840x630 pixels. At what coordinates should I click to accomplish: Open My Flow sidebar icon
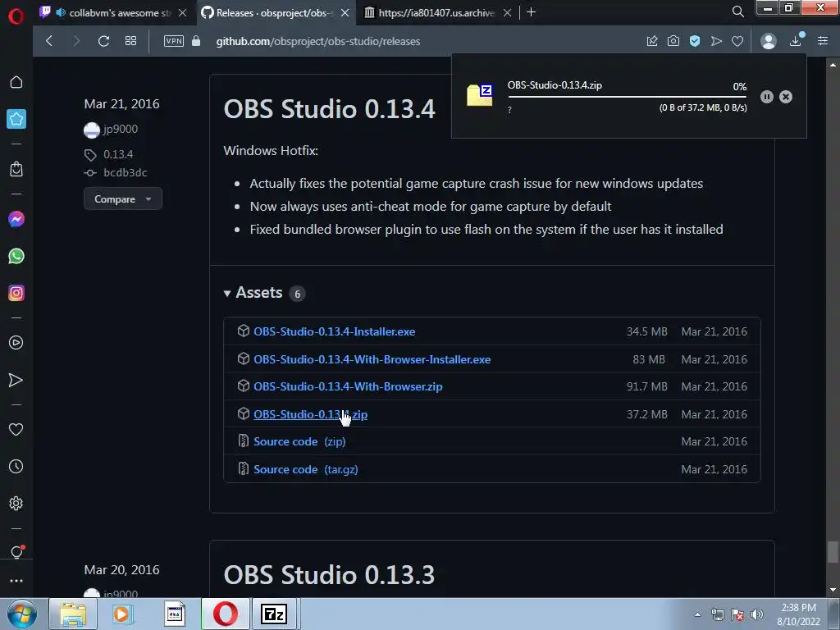[x=16, y=380]
